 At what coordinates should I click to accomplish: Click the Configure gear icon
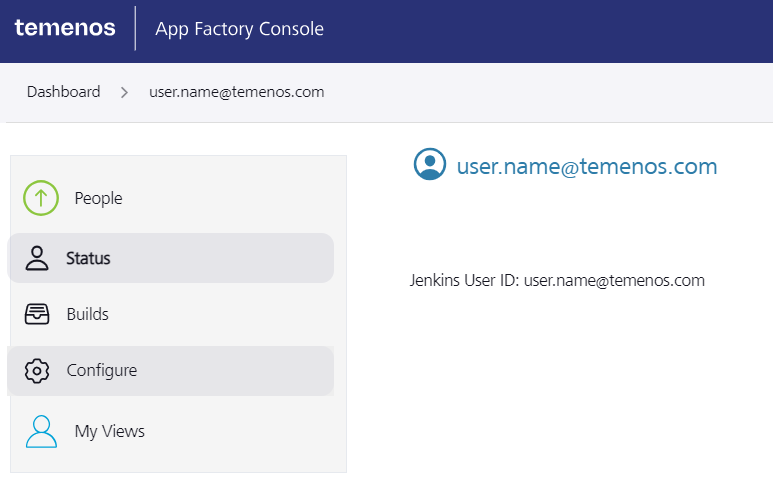37,371
